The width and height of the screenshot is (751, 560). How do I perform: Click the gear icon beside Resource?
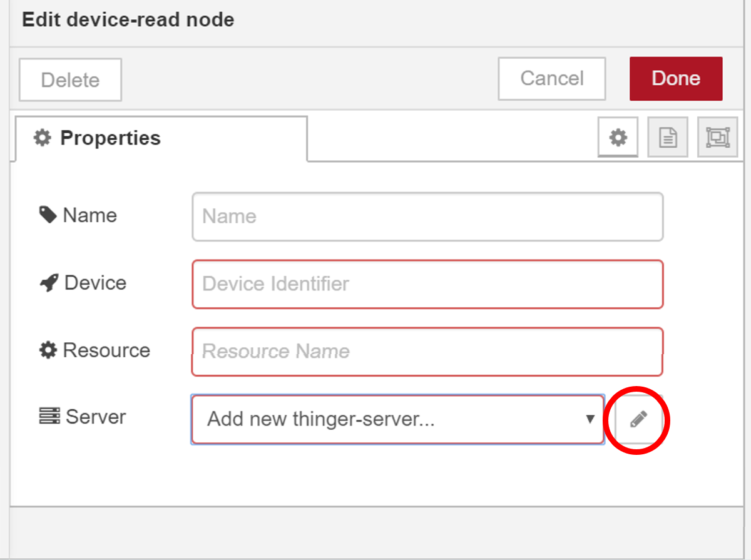(x=48, y=350)
